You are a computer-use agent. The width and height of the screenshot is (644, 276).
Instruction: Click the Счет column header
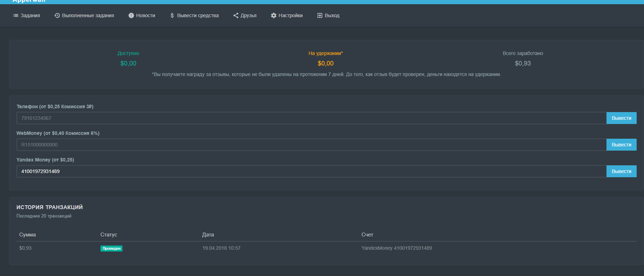367,235
